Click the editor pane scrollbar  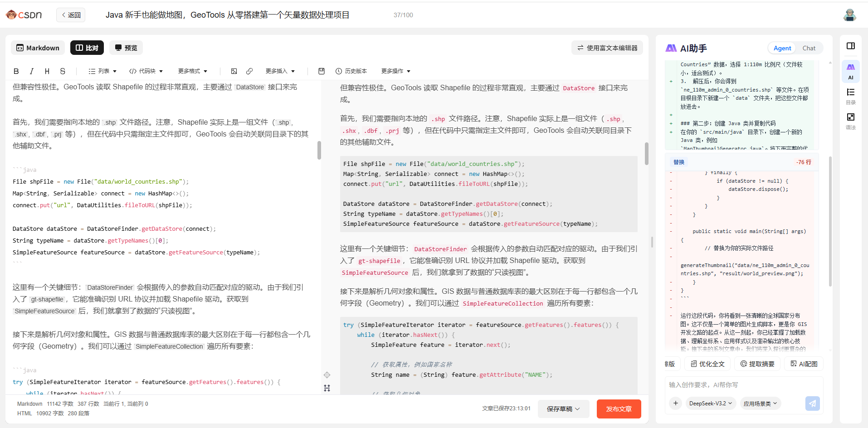click(319, 150)
